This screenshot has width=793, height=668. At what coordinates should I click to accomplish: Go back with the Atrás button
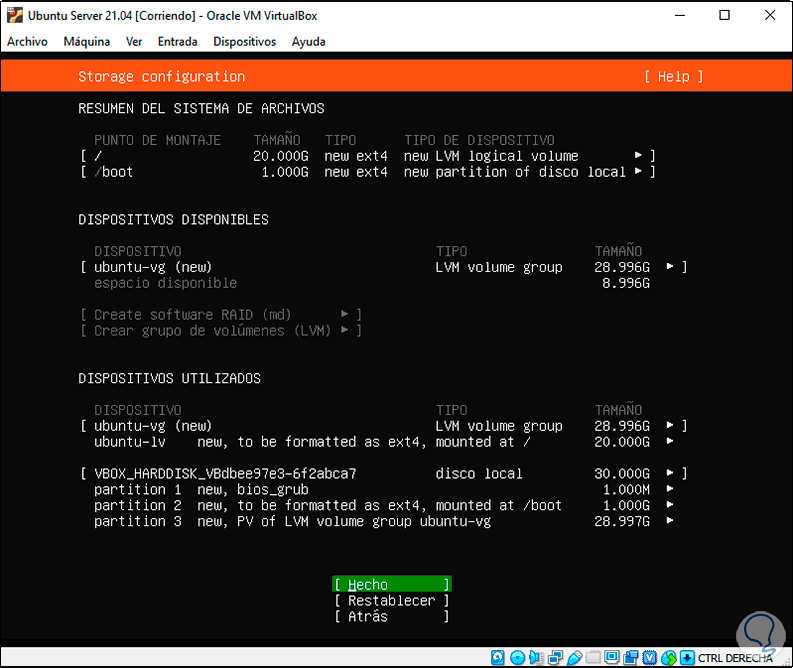click(x=391, y=616)
